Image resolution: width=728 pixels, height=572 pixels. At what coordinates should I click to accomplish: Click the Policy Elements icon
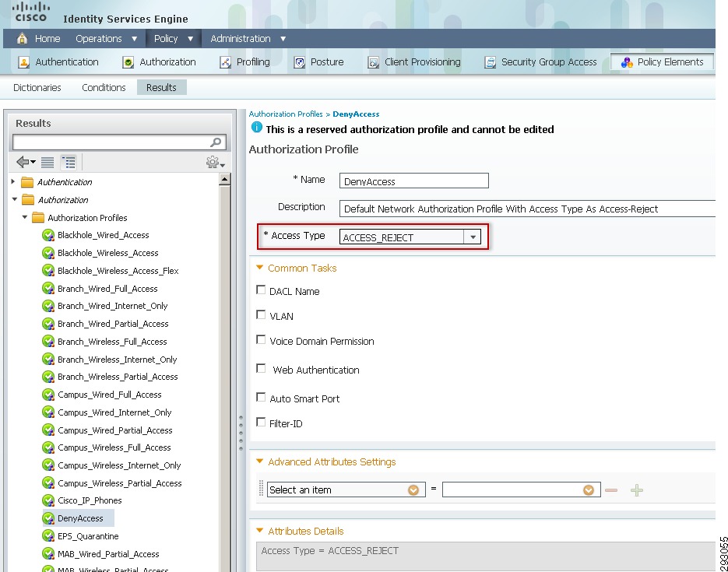627,62
